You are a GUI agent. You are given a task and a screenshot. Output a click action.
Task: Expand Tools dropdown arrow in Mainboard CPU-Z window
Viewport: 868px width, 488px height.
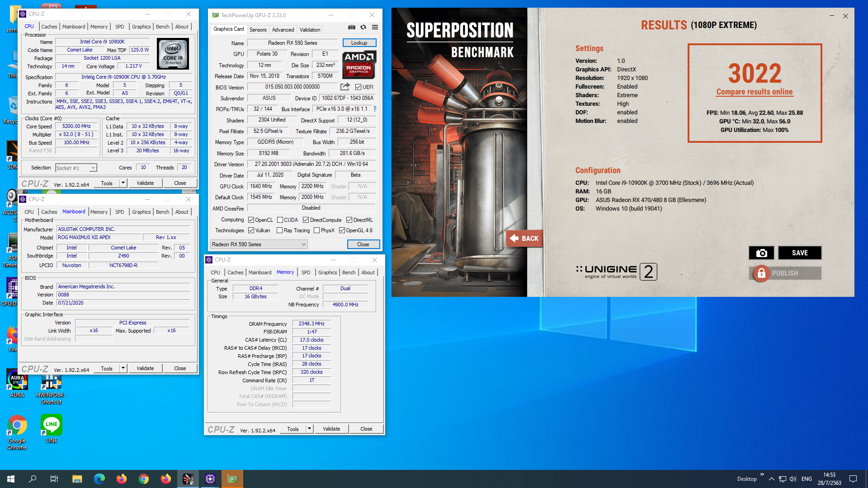(123, 368)
